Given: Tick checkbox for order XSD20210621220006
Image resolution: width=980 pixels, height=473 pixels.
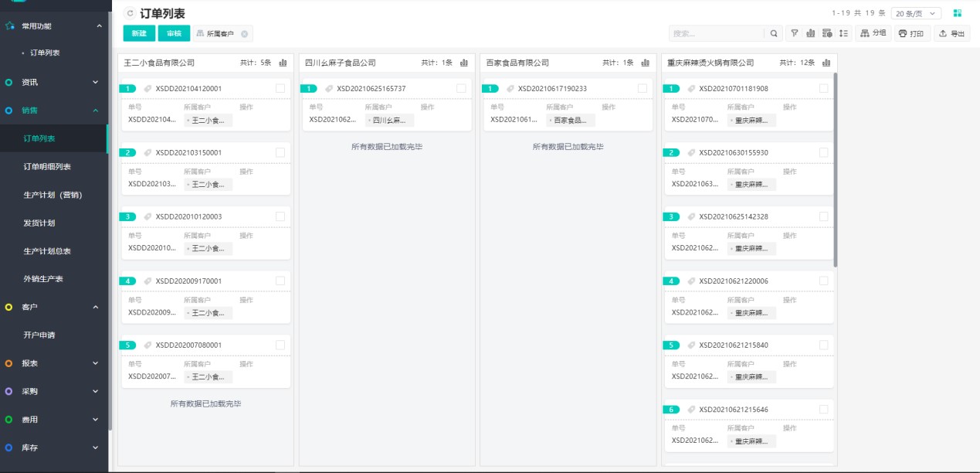Looking at the screenshot, I should pyautogui.click(x=823, y=281).
